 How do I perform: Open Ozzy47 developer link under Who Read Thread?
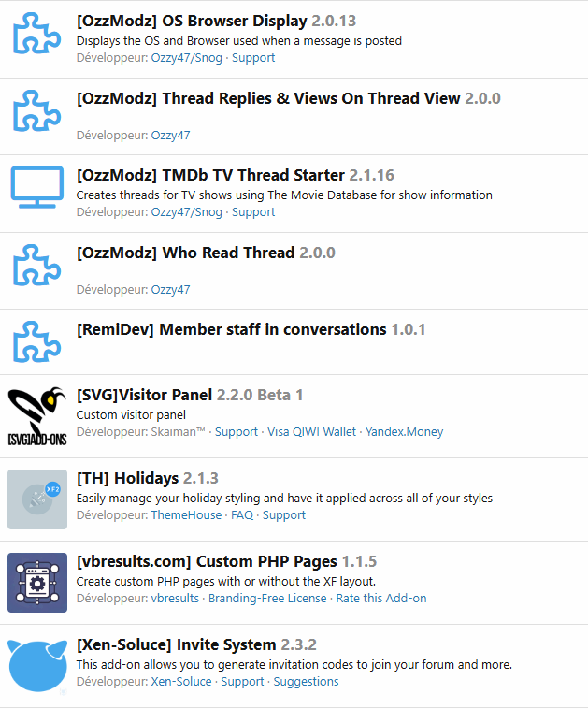(170, 289)
